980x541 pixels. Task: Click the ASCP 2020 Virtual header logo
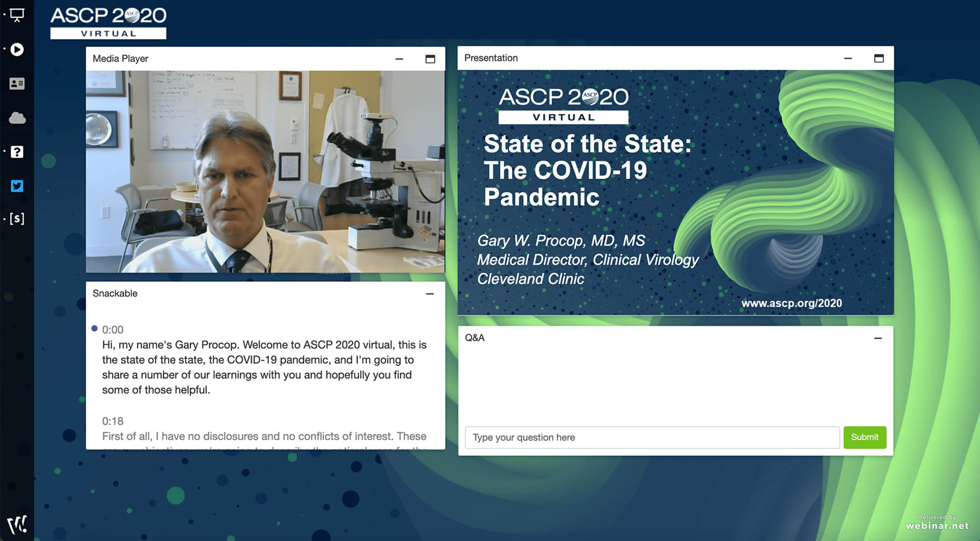[x=108, y=23]
